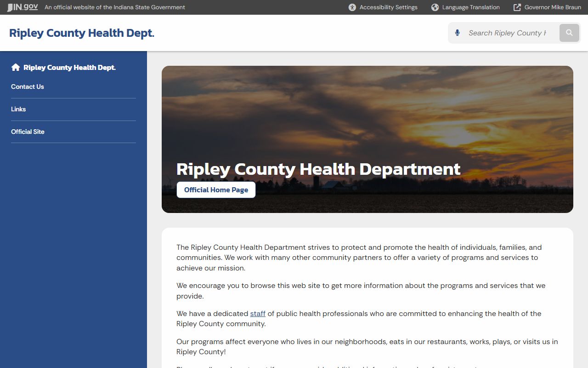Screen dimensions: 588x368
Task: Click the globe language translation icon
Action: pyautogui.click(x=435, y=7)
